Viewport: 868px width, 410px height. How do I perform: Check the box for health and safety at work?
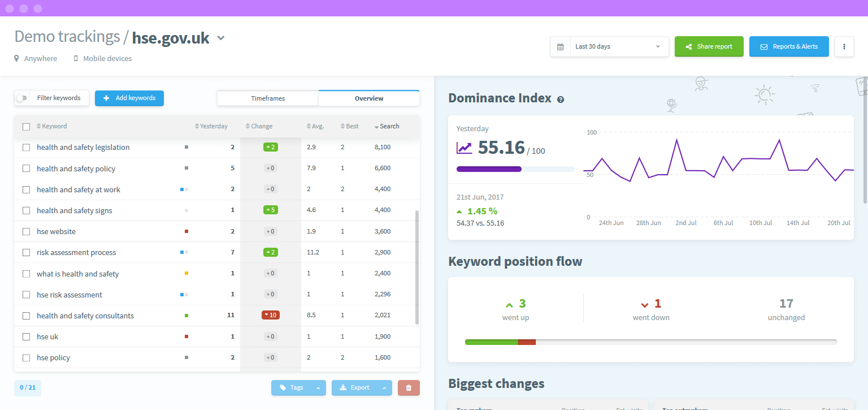tap(26, 189)
